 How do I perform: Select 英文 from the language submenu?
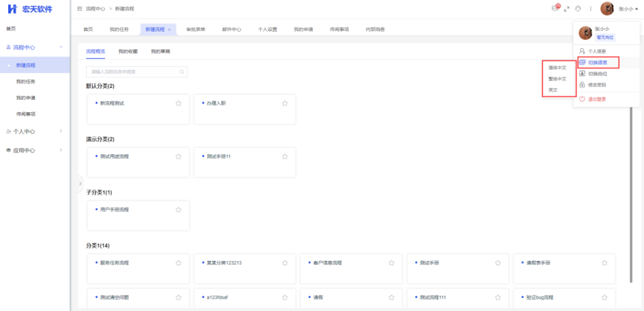point(552,90)
